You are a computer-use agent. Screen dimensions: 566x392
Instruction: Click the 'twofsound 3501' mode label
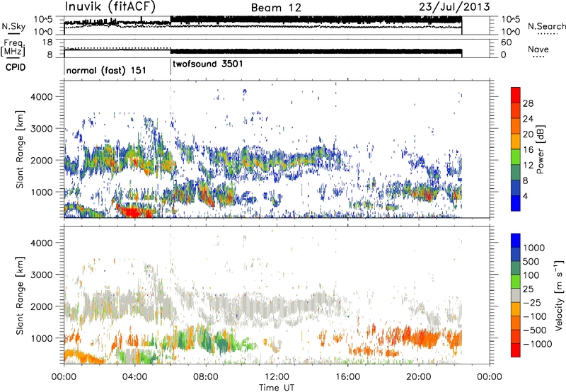pyautogui.click(x=208, y=64)
